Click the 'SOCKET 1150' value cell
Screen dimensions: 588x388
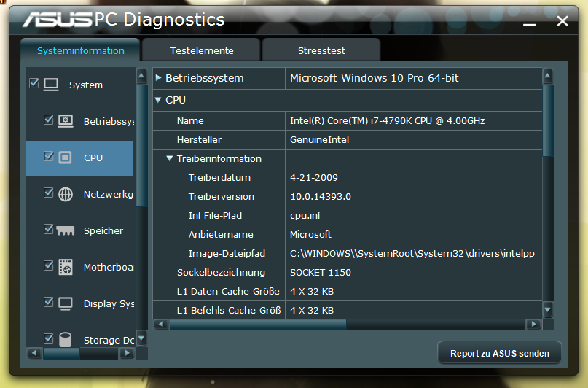coord(414,273)
